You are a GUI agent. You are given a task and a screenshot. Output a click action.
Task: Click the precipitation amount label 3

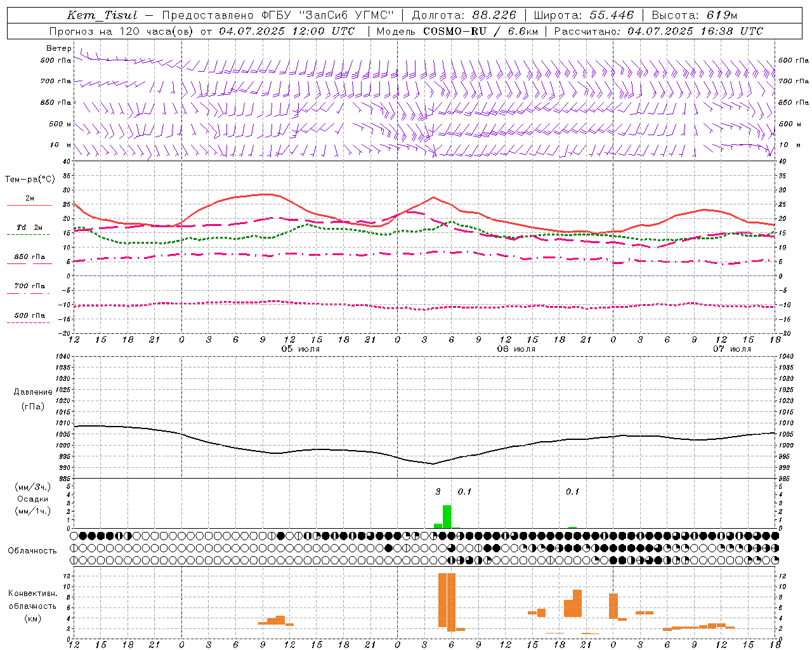pyautogui.click(x=438, y=491)
